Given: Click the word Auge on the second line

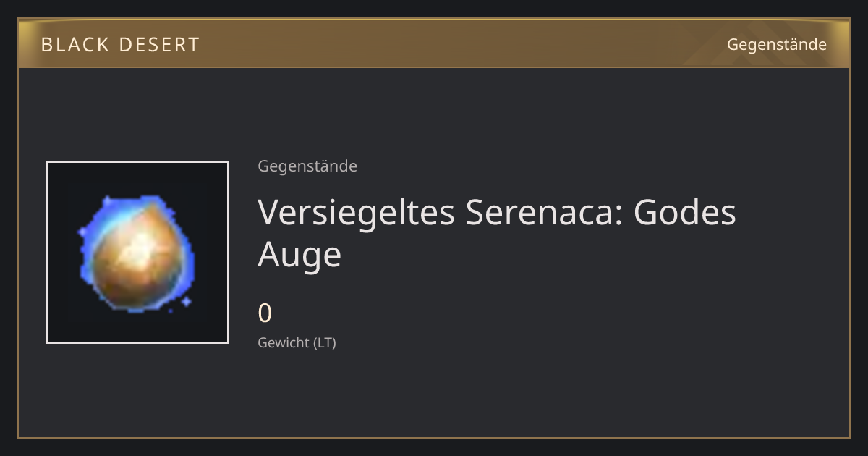Looking at the screenshot, I should [299, 256].
